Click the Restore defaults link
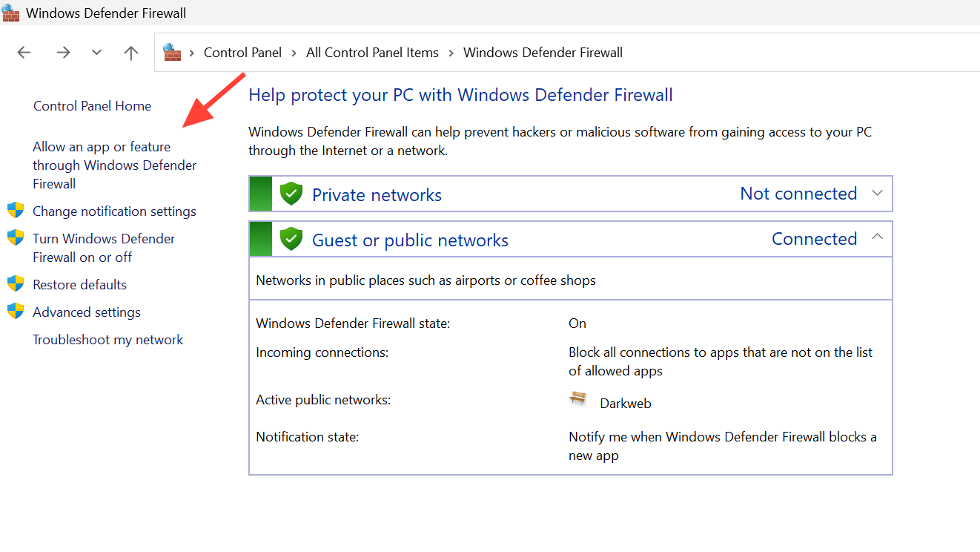The image size is (980, 552). 79,285
